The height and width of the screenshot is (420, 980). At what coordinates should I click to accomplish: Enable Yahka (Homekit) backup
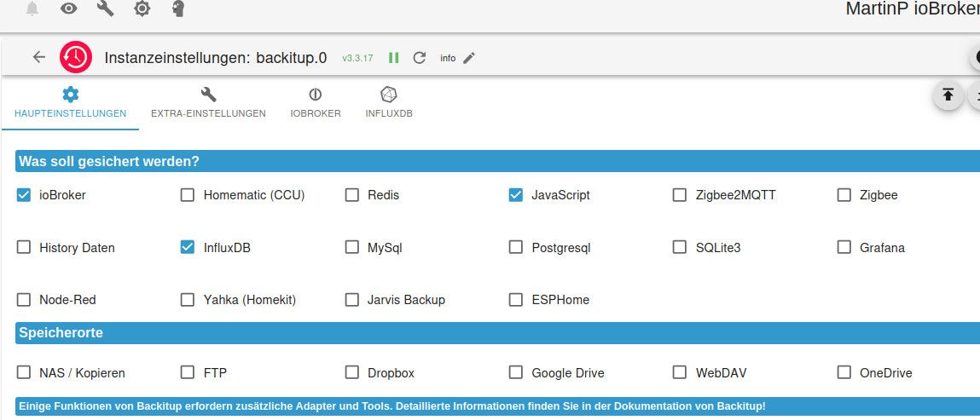point(188,300)
